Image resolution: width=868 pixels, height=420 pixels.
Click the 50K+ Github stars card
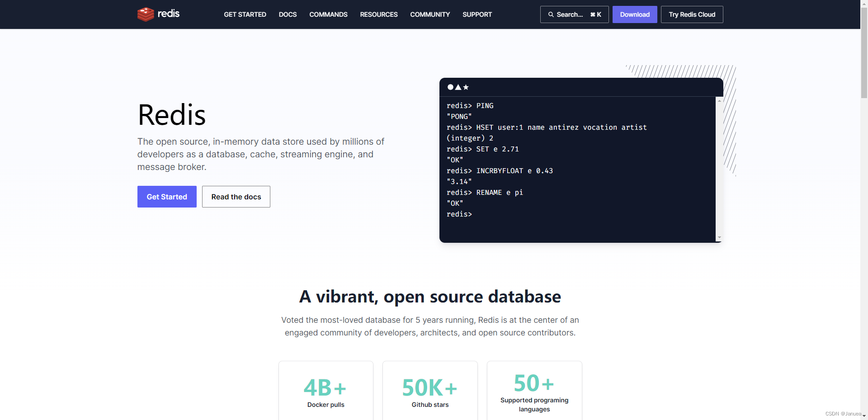pos(430,391)
